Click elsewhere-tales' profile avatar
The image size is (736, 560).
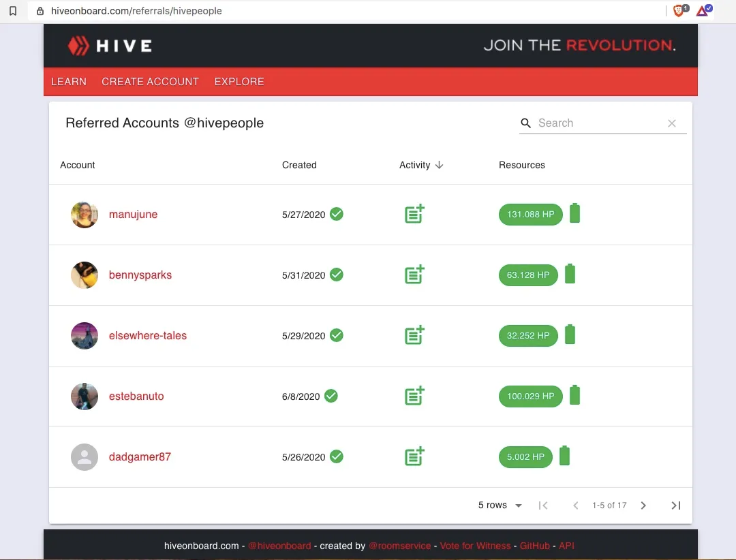click(85, 336)
